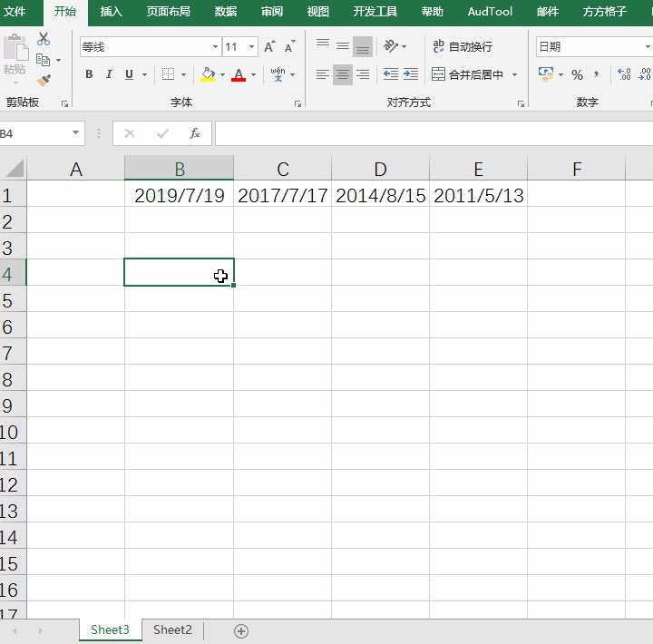Apply comma style
The image size is (653, 644).
[x=597, y=74]
